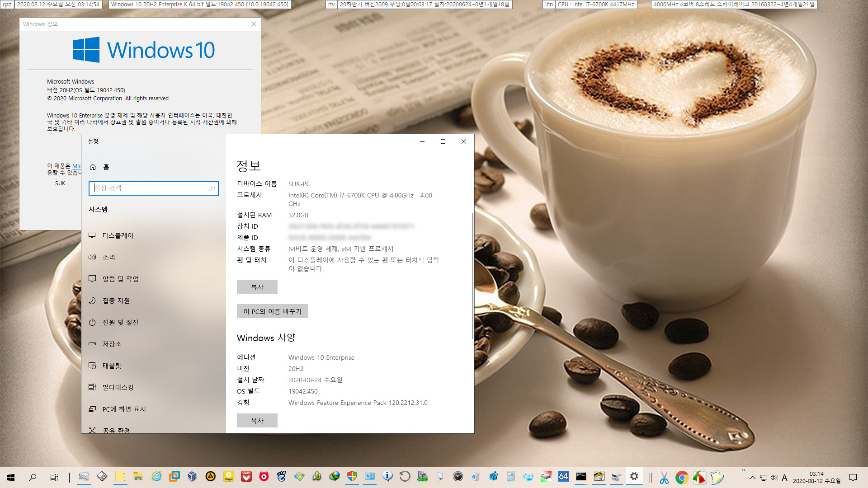Open taskbar clock and date

[816, 478]
